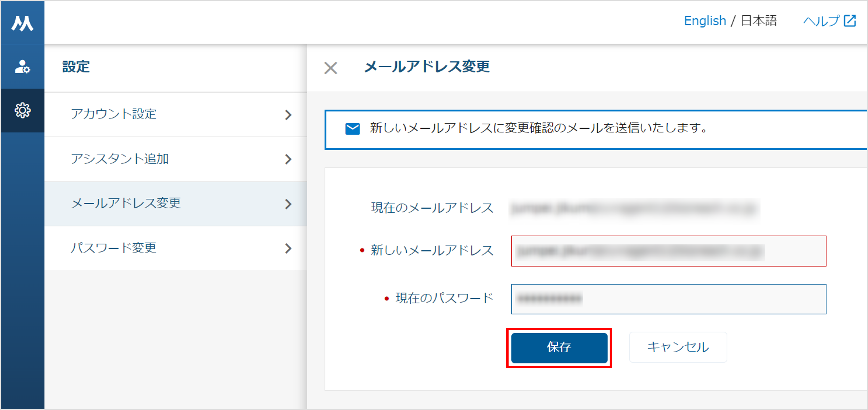Viewport: 868px width, 410px height.
Task: Click the キャンセル button
Action: coord(678,347)
